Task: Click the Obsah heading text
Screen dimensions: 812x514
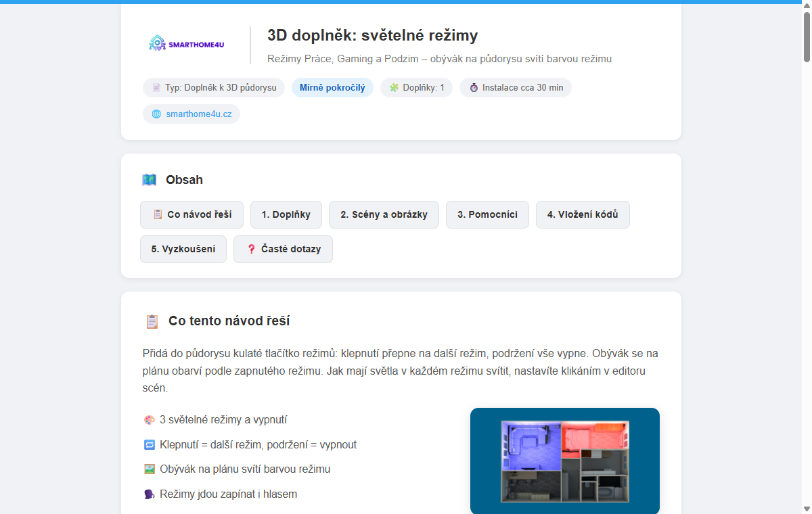Action: (184, 180)
